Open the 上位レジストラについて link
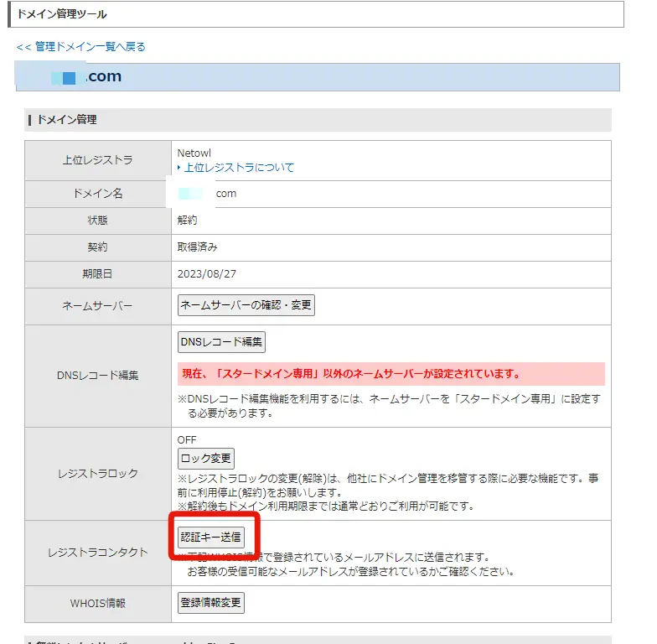The height and width of the screenshot is (644, 657). [239, 168]
